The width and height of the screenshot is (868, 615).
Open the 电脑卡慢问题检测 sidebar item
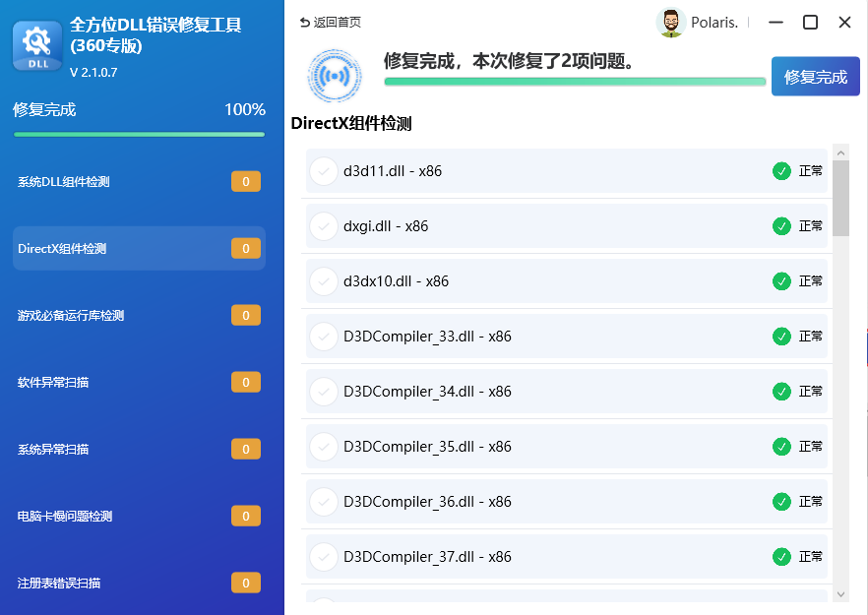pyautogui.click(x=65, y=517)
